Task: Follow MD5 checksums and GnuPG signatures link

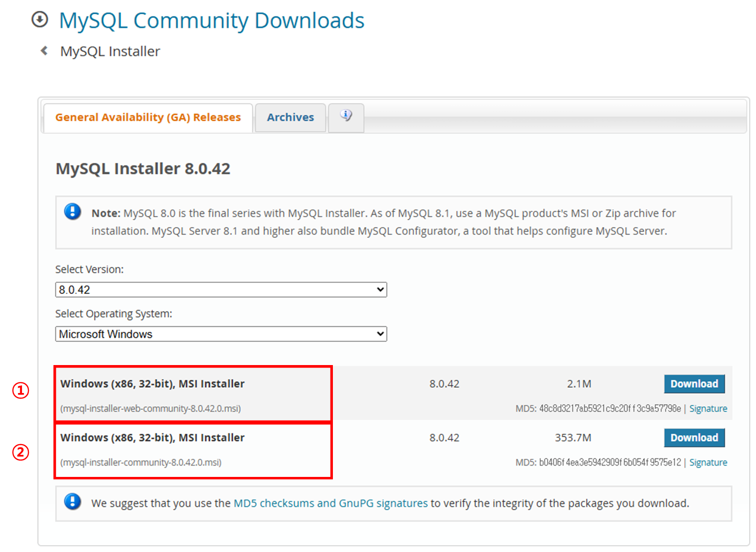Action: pyautogui.click(x=330, y=503)
